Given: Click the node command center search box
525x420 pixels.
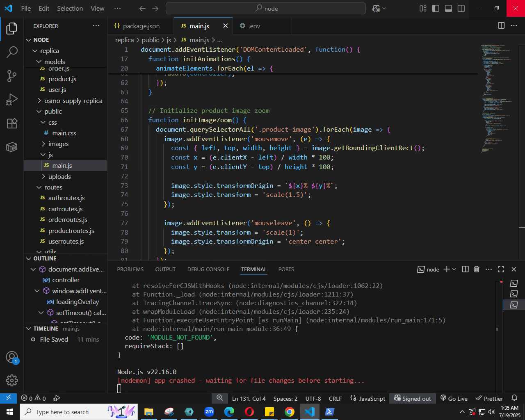Looking at the screenshot, I should (x=266, y=8).
